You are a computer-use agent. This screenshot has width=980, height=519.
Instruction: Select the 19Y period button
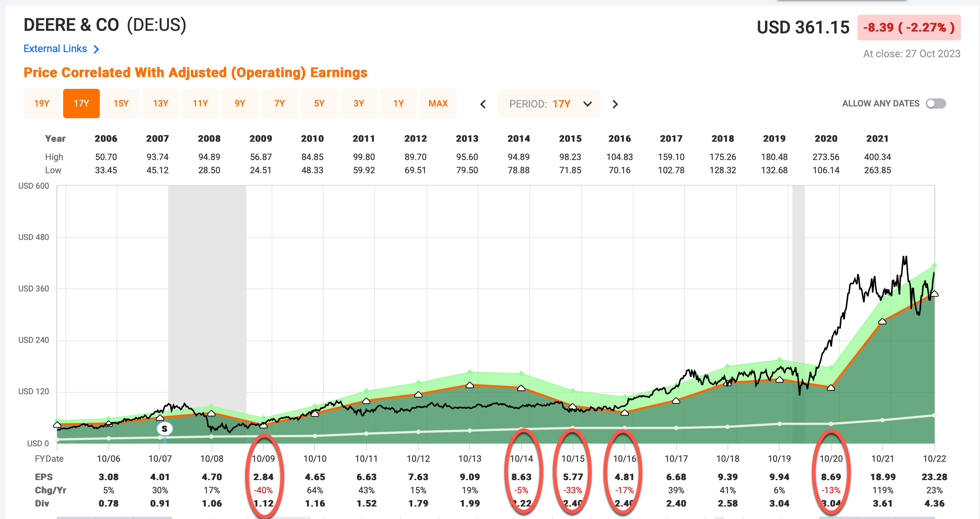41,103
